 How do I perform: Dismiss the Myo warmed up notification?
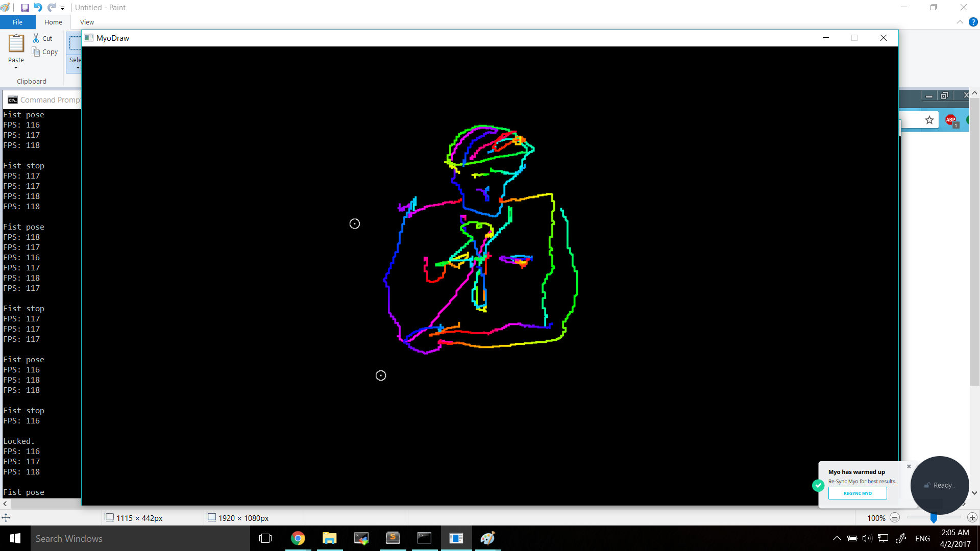[909, 466]
